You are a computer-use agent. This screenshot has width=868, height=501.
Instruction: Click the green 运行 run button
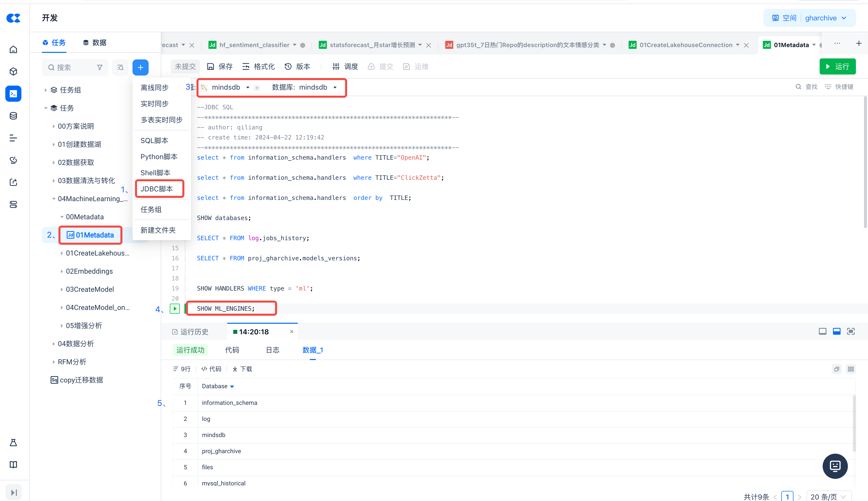(837, 66)
